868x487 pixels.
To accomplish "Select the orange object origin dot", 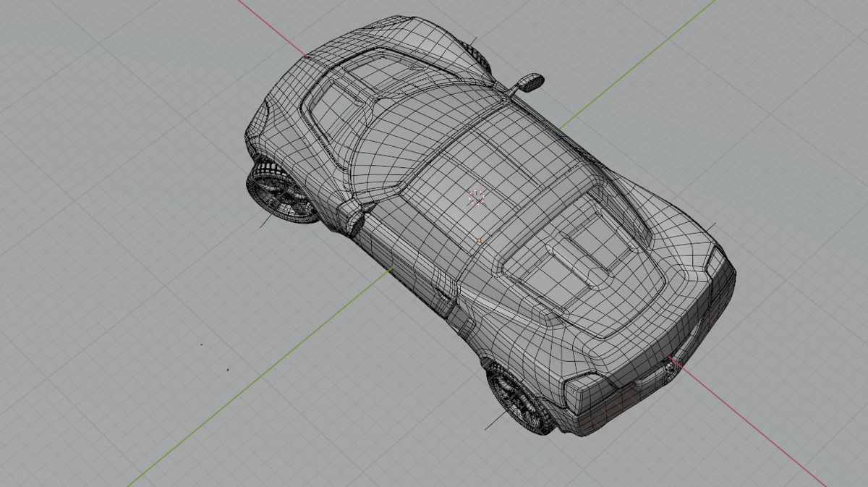I will [x=479, y=240].
